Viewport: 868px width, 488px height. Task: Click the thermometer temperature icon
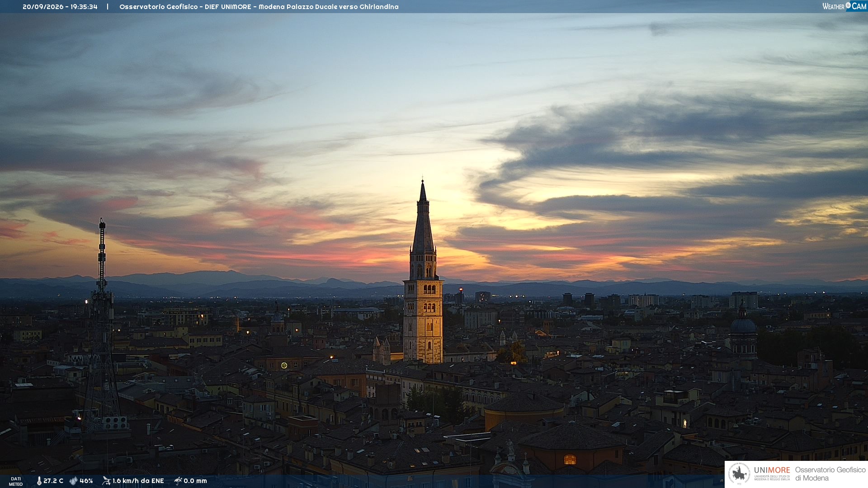coord(39,481)
